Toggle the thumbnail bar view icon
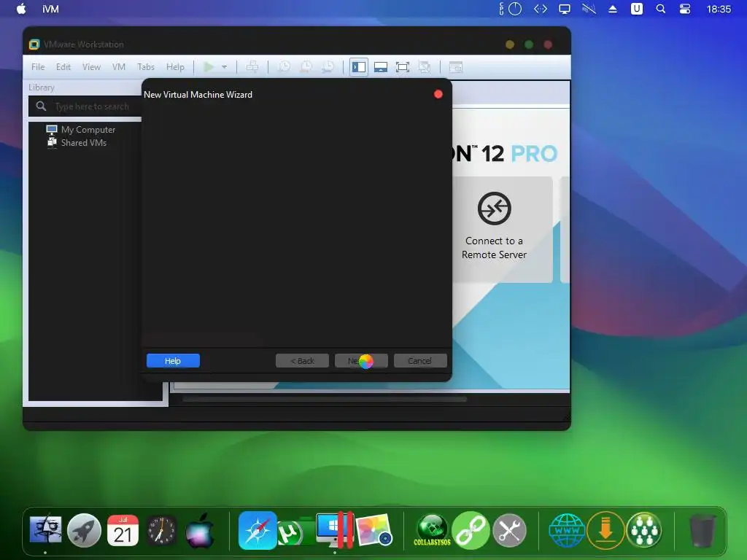This screenshot has height=560, width=747. (x=380, y=67)
